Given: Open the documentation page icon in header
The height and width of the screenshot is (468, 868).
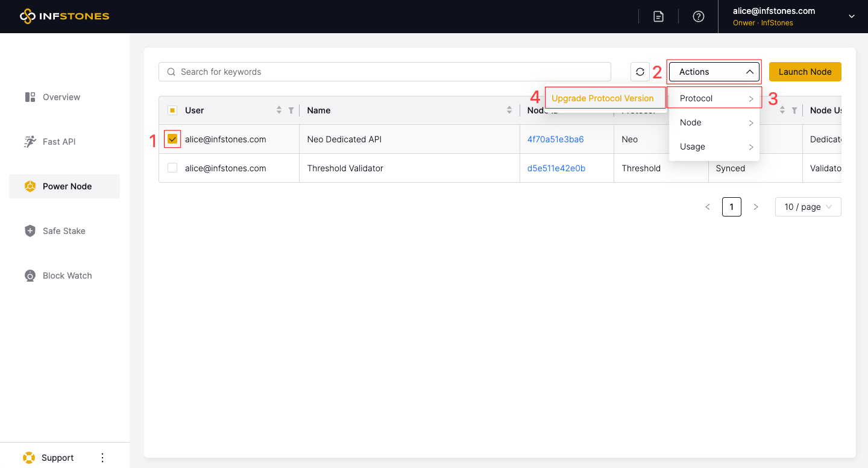Looking at the screenshot, I should (x=658, y=17).
